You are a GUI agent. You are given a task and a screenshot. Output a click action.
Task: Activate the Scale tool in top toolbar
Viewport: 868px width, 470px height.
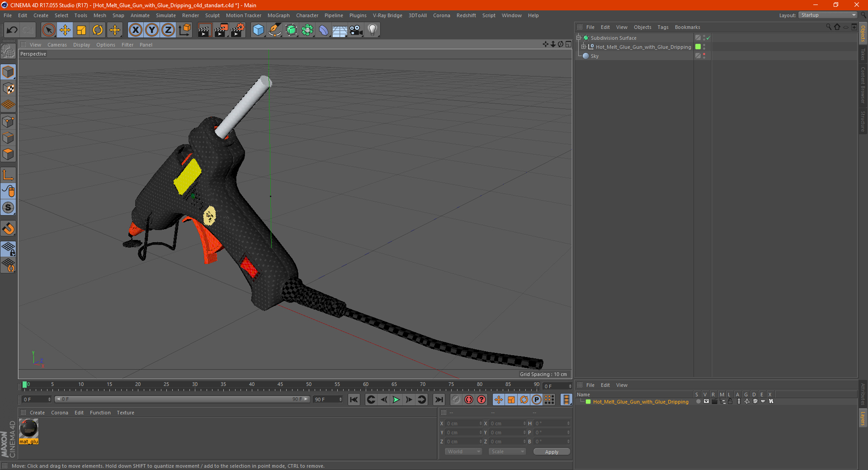[x=81, y=30]
